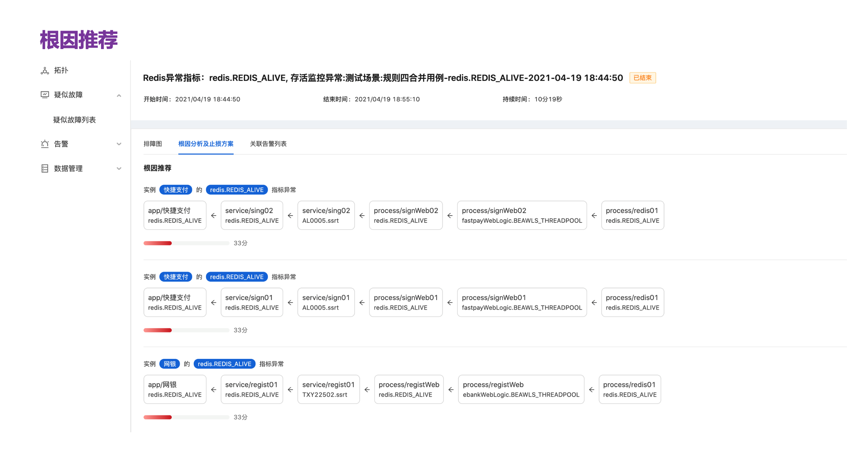
Task: Select the 根因分析及止损方案 tab
Action: pyautogui.click(x=206, y=144)
